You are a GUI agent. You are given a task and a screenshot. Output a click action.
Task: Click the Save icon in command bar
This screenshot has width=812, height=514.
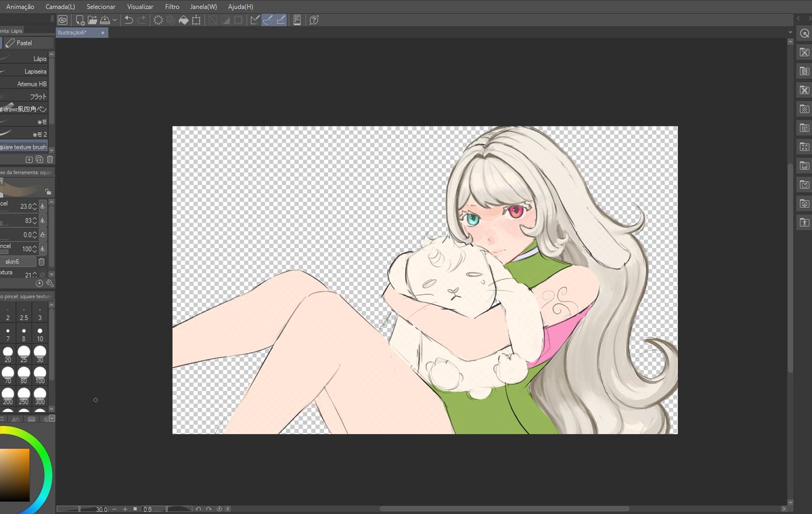104,20
